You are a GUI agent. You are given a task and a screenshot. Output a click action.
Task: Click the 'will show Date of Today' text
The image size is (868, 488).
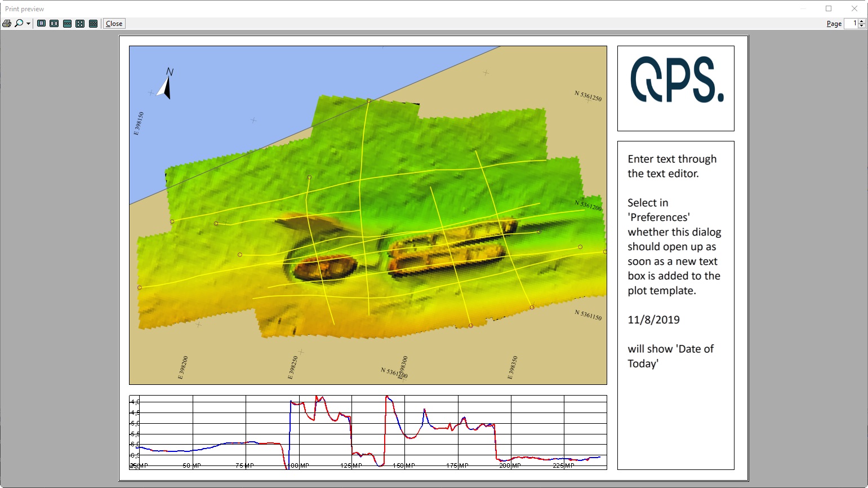point(670,356)
